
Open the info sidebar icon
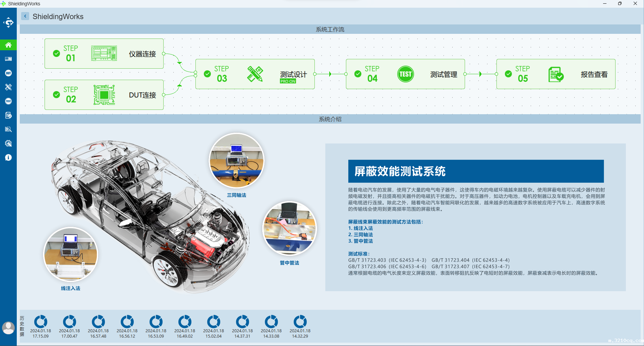click(x=8, y=157)
